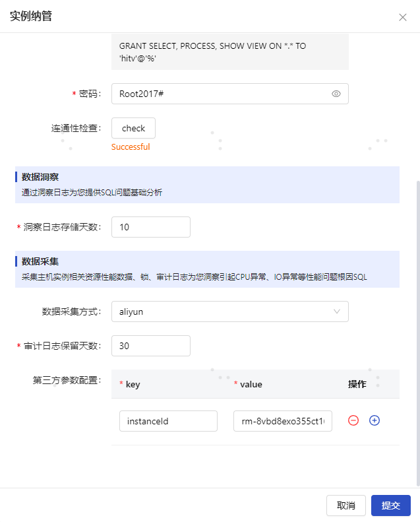420x522 pixels.
Task: Click the 采集主机实例相关资源性能数据 description text
Action: click(x=195, y=277)
